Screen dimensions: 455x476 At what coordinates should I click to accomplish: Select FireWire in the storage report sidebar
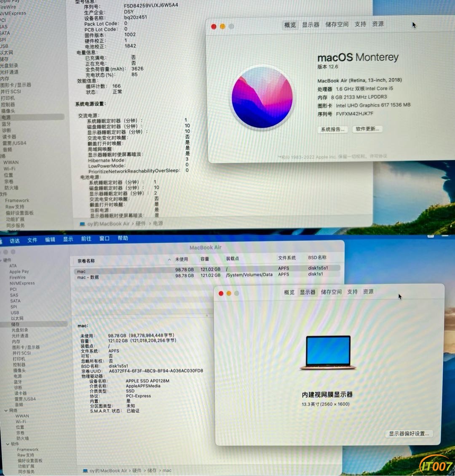[18, 277]
